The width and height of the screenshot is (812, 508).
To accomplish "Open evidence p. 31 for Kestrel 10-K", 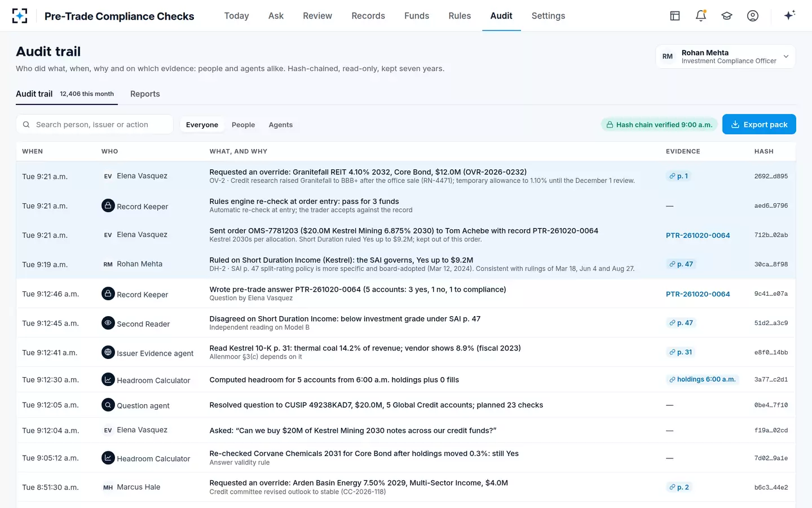I will click(x=681, y=352).
